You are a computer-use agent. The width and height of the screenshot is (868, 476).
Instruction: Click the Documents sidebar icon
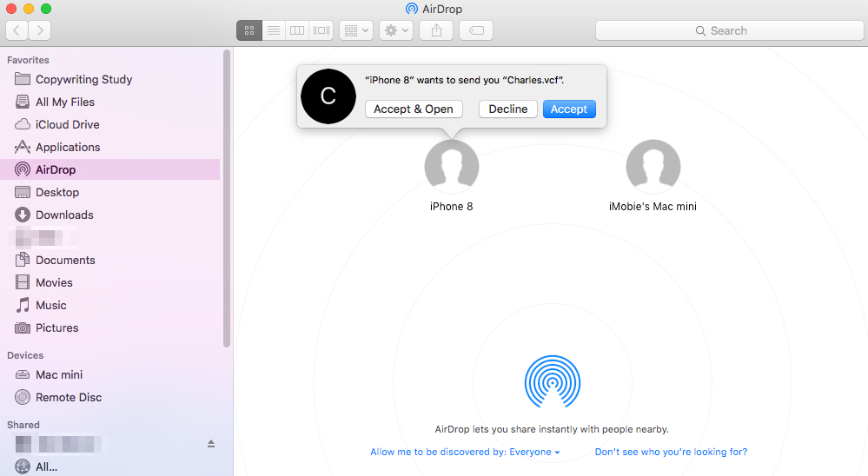pos(22,260)
